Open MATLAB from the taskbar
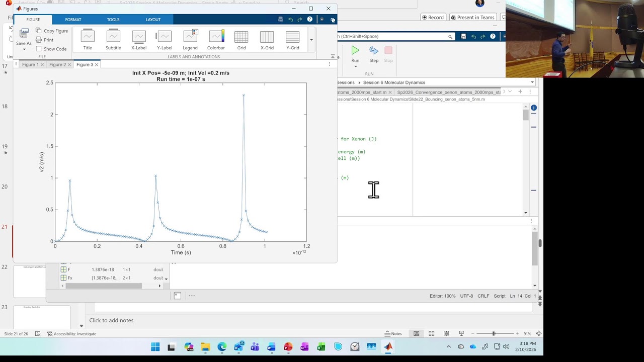This screenshot has width=644, height=362. [388, 347]
